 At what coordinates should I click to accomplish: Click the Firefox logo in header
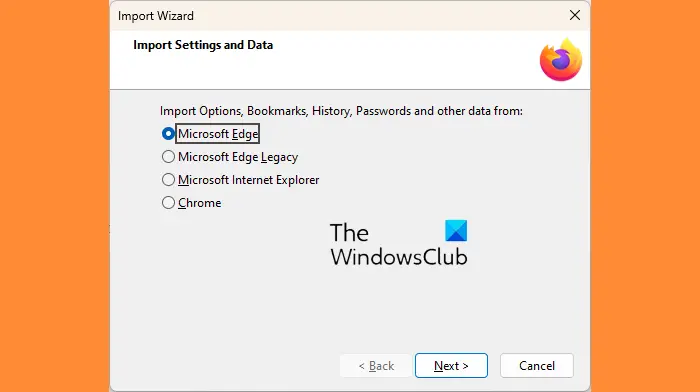[561, 60]
